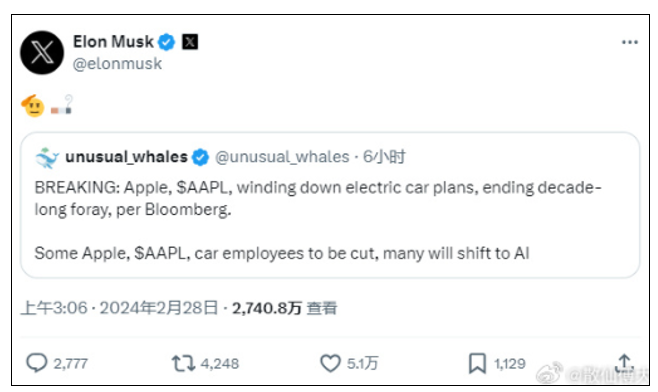Click the 2024年2月28日 post timestamp
This screenshot has width=658, height=392.
(119, 308)
